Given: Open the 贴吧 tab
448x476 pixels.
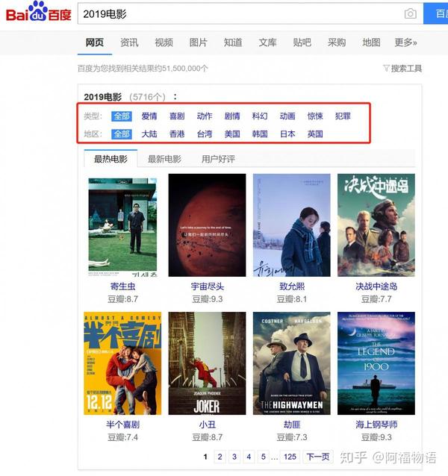Looking at the screenshot, I should 302,43.
